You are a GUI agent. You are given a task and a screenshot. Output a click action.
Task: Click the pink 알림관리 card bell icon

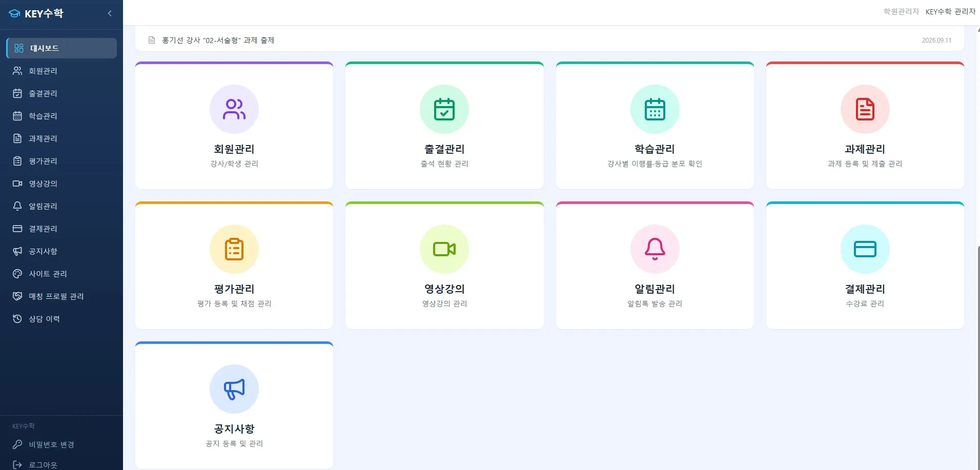pos(655,249)
